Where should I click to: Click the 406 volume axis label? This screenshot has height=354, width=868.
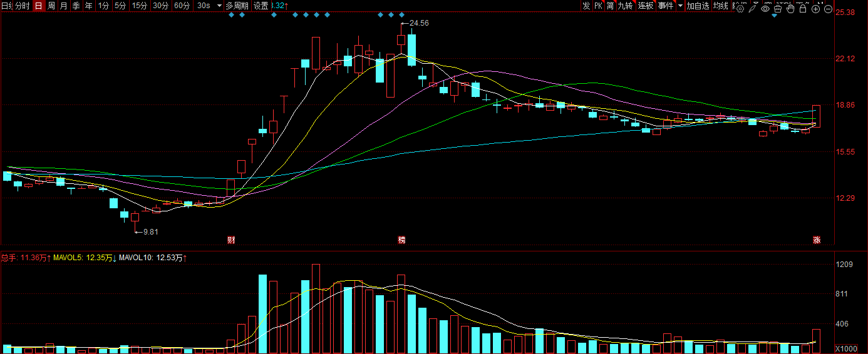tap(843, 324)
